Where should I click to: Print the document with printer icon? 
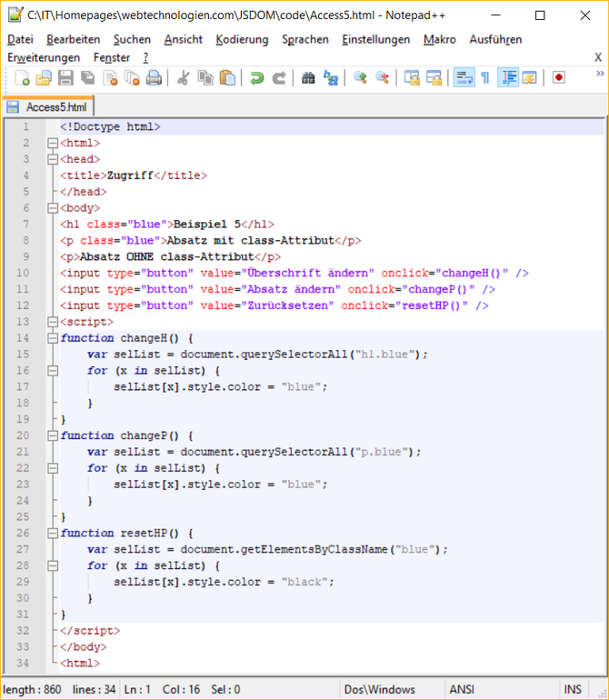pos(154,78)
